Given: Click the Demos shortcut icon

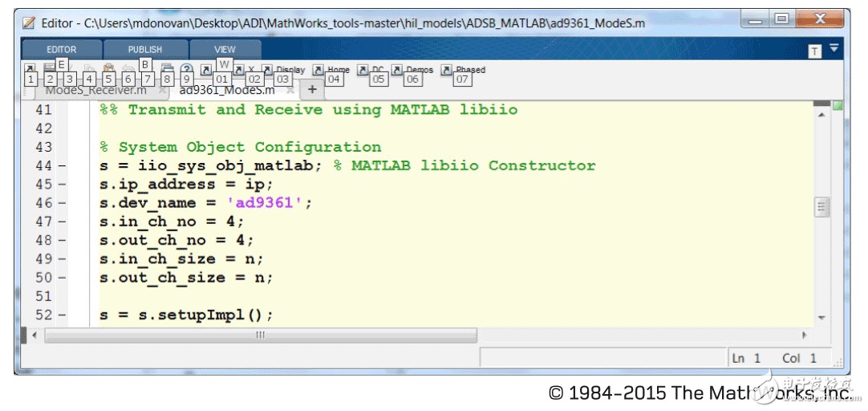Looking at the screenshot, I should [398, 70].
